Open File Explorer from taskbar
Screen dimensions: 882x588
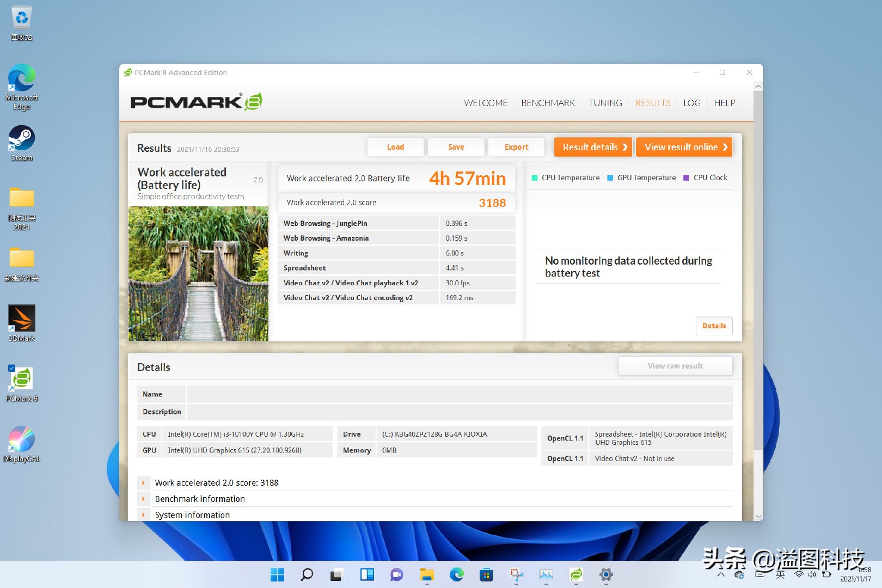coord(426,574)
